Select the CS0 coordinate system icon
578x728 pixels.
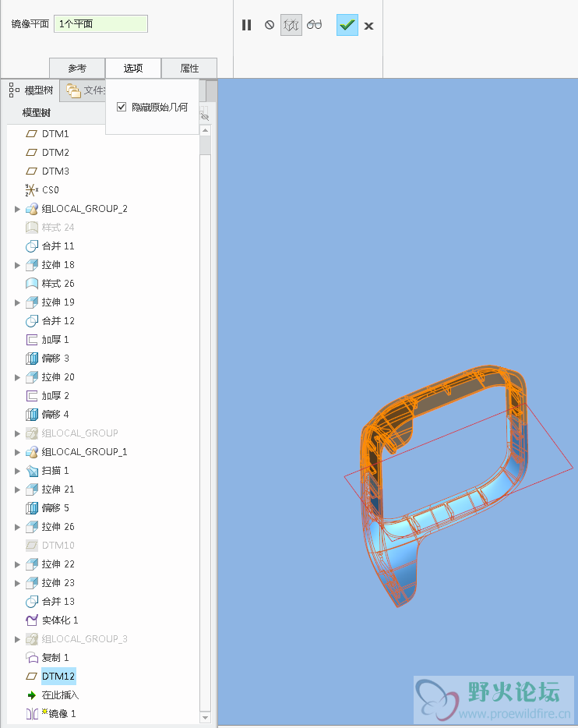[31, 190]
